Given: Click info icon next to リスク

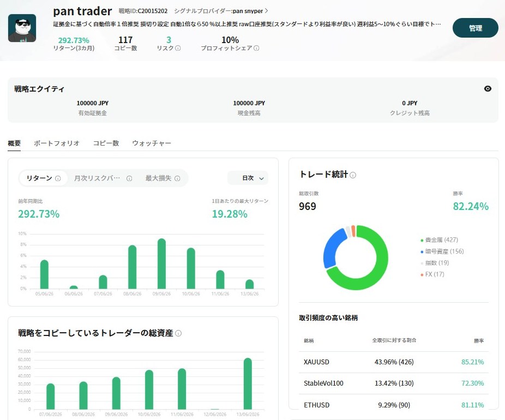Looking at the screenshot, I should (178, 49).
